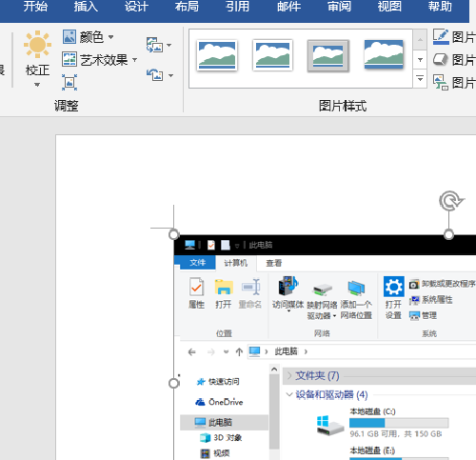Expand 文件夹 (7) group in Explorer screenshot
Image resolution: width=476 pixels, height=460 pixels.
[x=289, y=376]
